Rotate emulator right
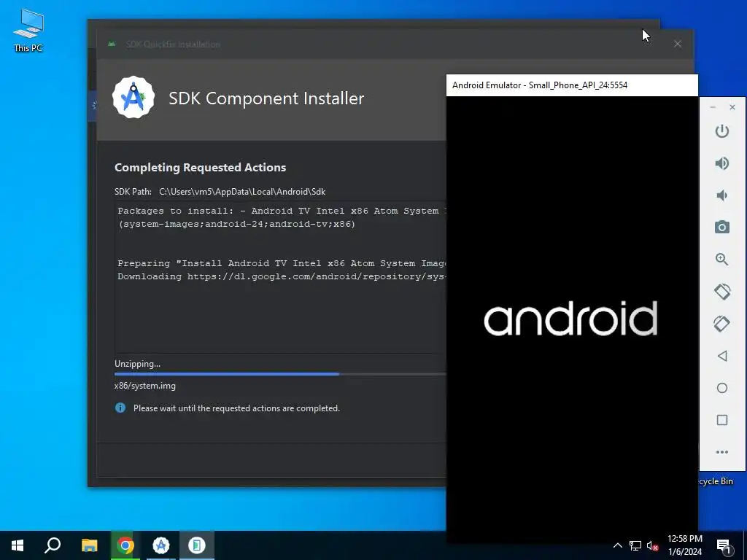Viewport: 747px width, 560px height. (721, 324)
